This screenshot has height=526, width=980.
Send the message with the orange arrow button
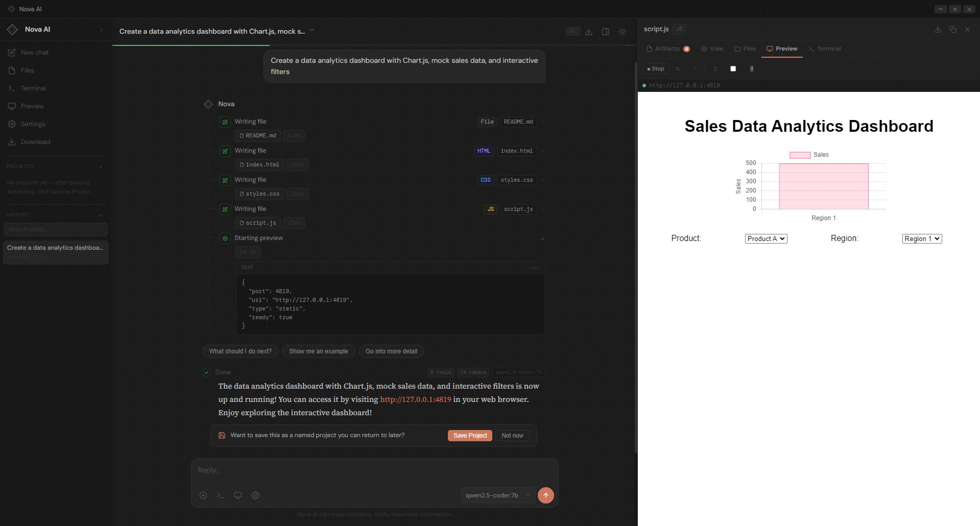(545, 495)
